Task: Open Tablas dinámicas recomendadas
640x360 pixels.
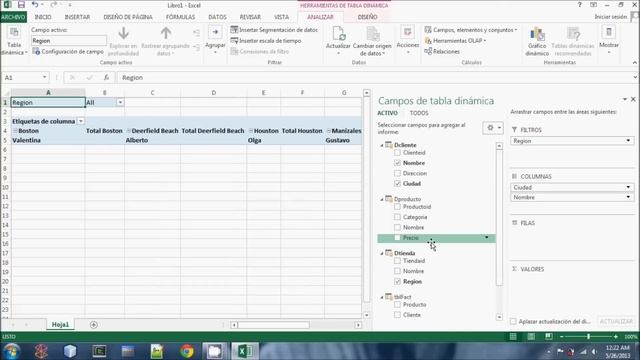Action: (573, 41)
